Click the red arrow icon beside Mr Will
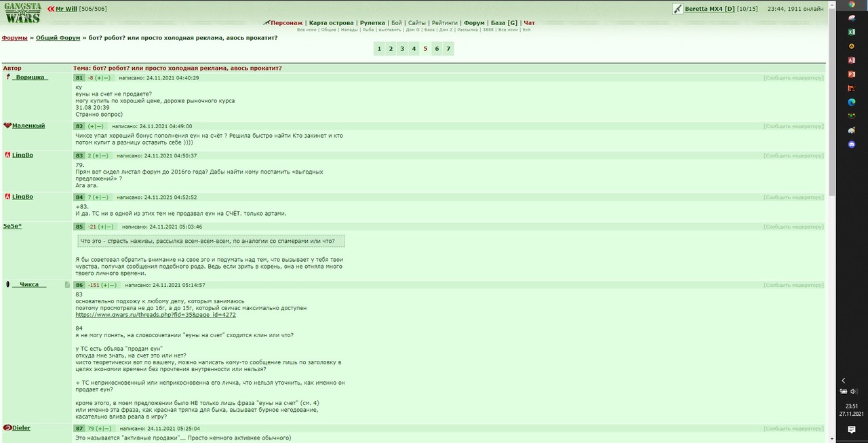The image size is (868, 443). coord(51,9)
